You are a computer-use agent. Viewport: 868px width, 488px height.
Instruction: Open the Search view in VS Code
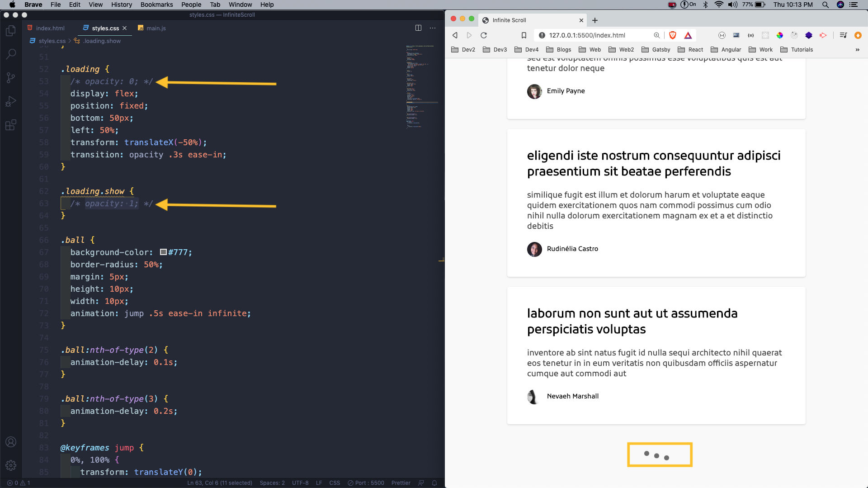tap(11, 54)
